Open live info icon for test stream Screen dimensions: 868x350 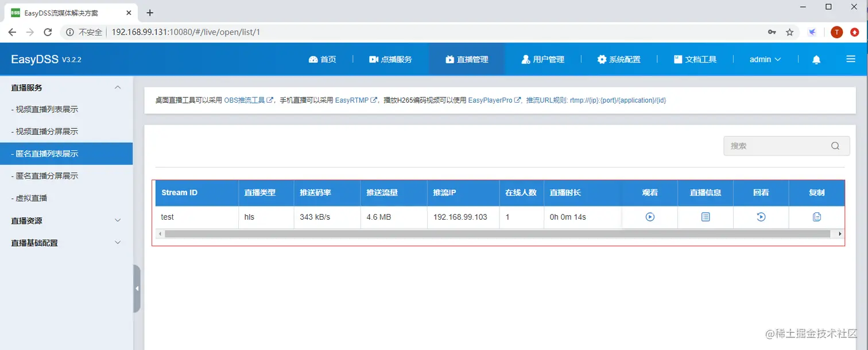point(706,217)
